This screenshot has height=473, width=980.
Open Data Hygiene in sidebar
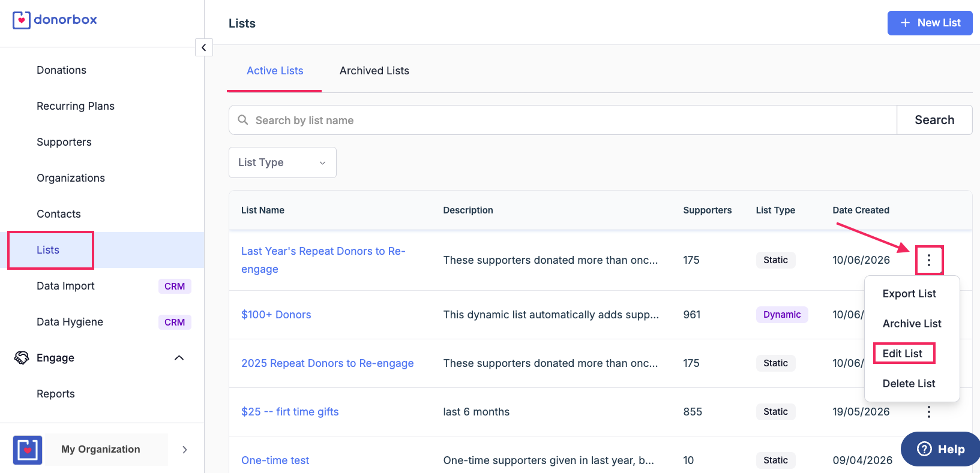tap(70, 322)
